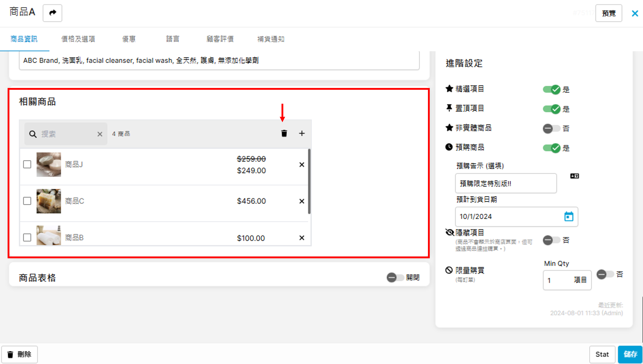Clear the related products search field
The height and width of the screenshot is (364, 643).
pos(100,134)
